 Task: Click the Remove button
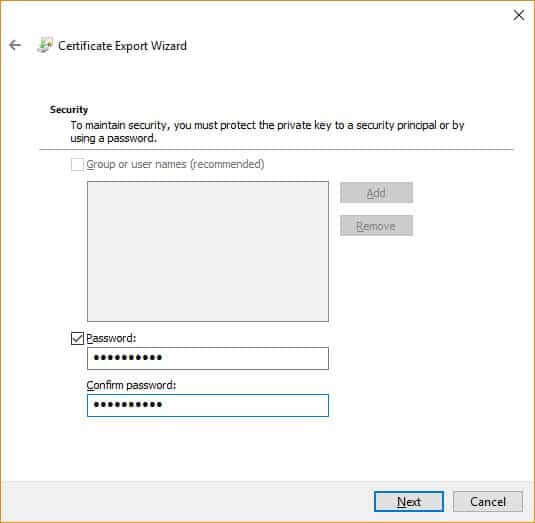376,226
